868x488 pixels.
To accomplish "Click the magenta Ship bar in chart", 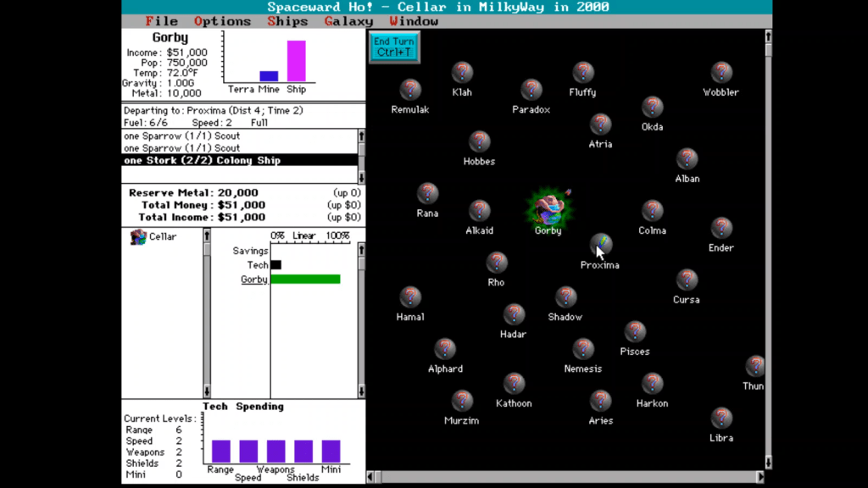I will tap(296, 61).
